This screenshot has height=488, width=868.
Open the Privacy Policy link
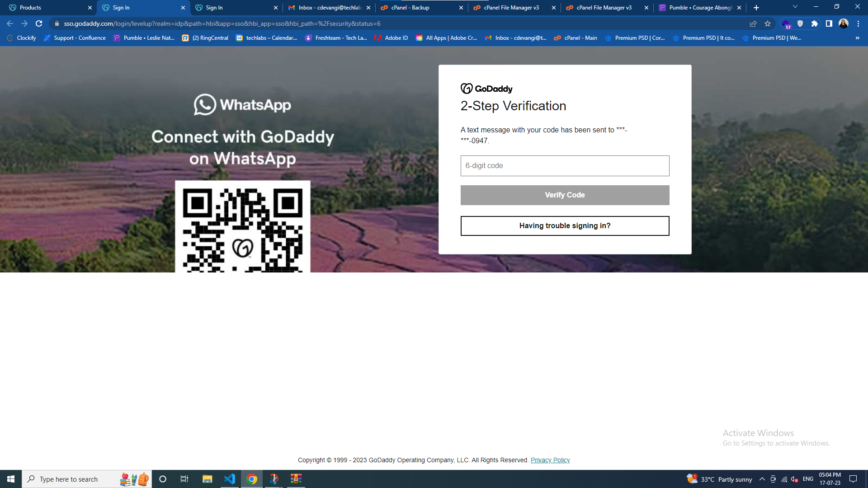point(550,460)
